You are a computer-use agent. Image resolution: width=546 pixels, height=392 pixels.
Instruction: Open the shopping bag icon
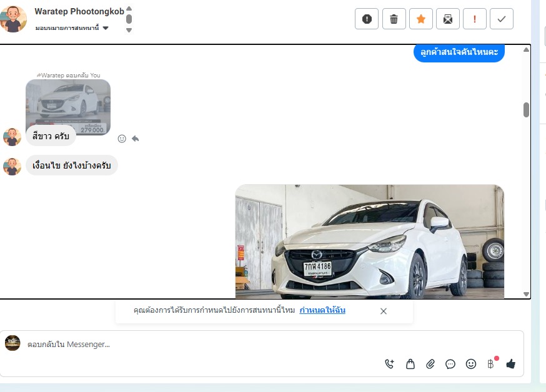pyautogui.click(x=410, y=364)
